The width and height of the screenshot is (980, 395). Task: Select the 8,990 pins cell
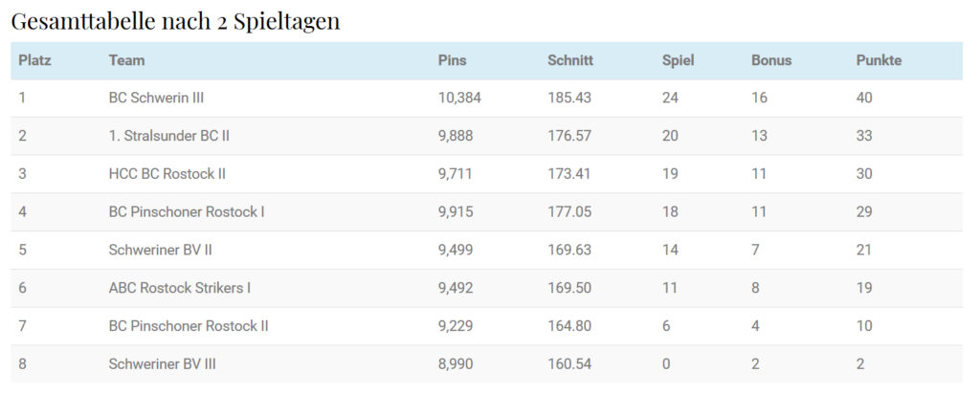pos(456,363)
